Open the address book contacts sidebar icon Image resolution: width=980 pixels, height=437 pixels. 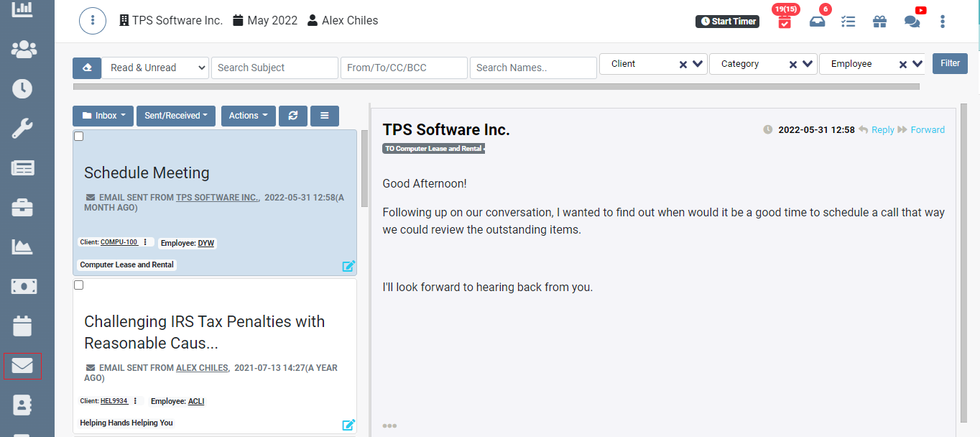coord(22,405)
